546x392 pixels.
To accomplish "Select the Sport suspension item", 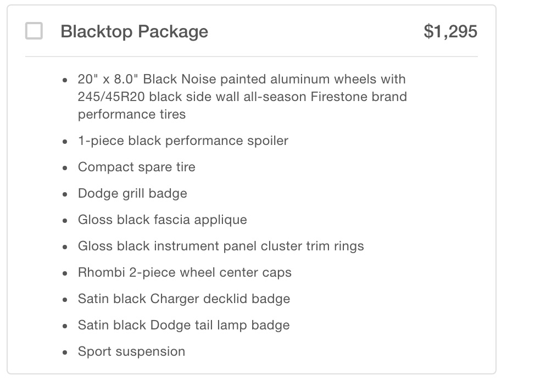I will [x=131, y=351].
